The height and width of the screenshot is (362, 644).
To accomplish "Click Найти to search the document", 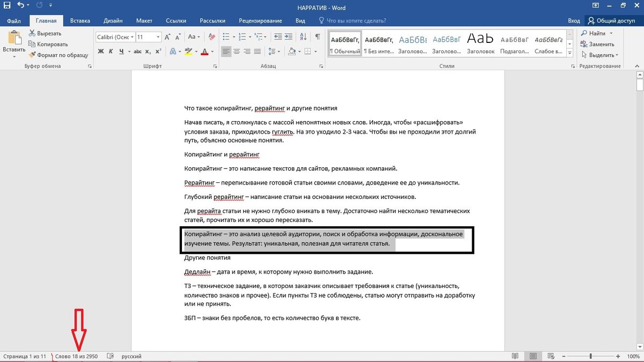I will coord(594,33).
